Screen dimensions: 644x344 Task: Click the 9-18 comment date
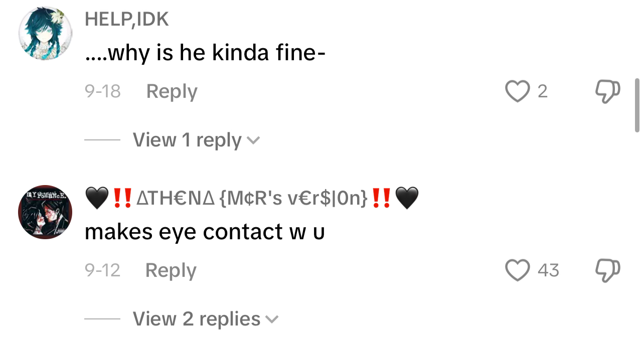[x=103, y=92]
